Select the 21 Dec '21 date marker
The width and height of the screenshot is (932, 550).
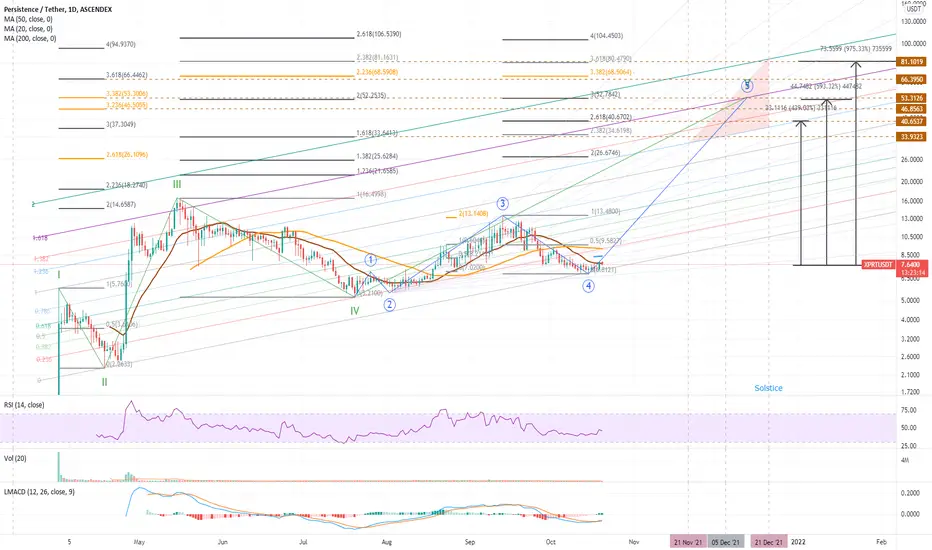point(769,542)
